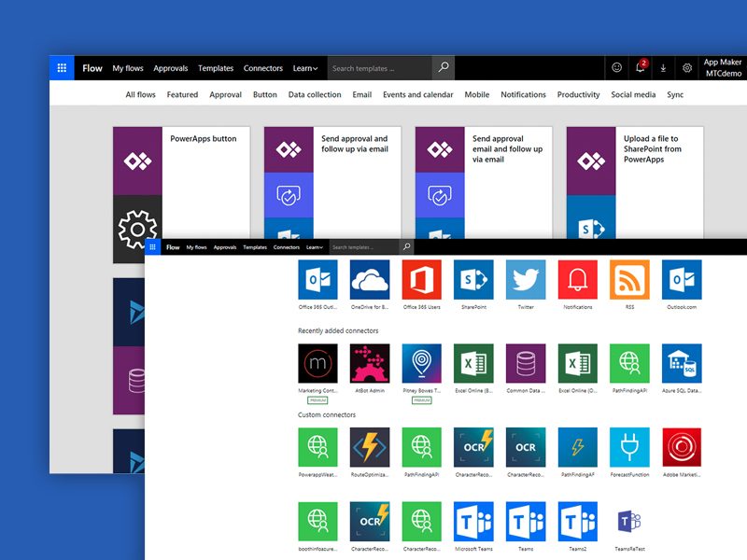Open Templates in the front window
Viewport: 747px width, 560px height.
point(255,247)
